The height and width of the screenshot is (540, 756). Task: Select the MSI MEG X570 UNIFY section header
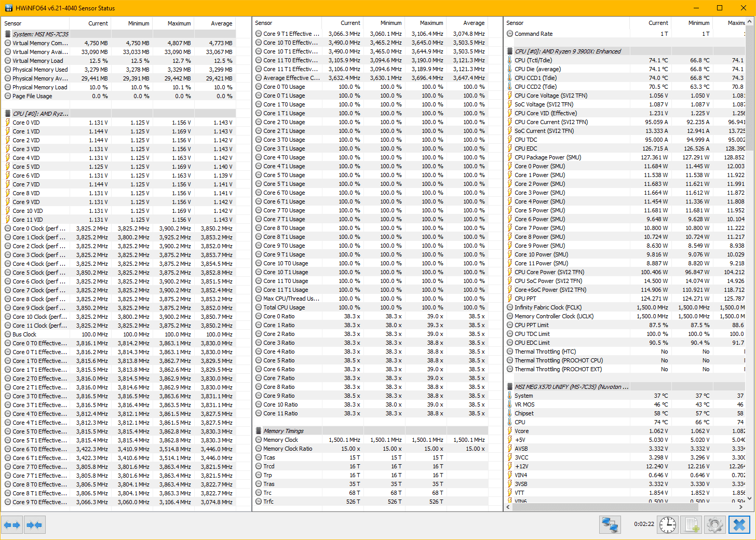625,387
